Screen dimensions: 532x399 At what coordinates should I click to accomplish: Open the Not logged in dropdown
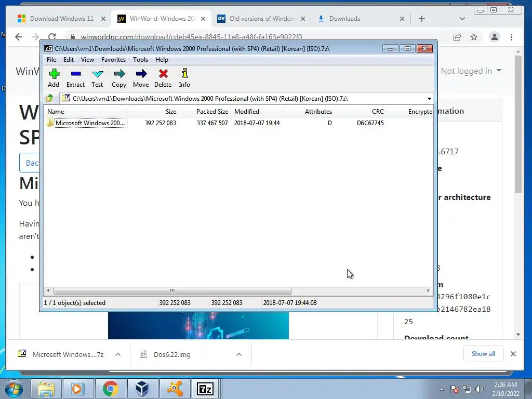[471, 71]
